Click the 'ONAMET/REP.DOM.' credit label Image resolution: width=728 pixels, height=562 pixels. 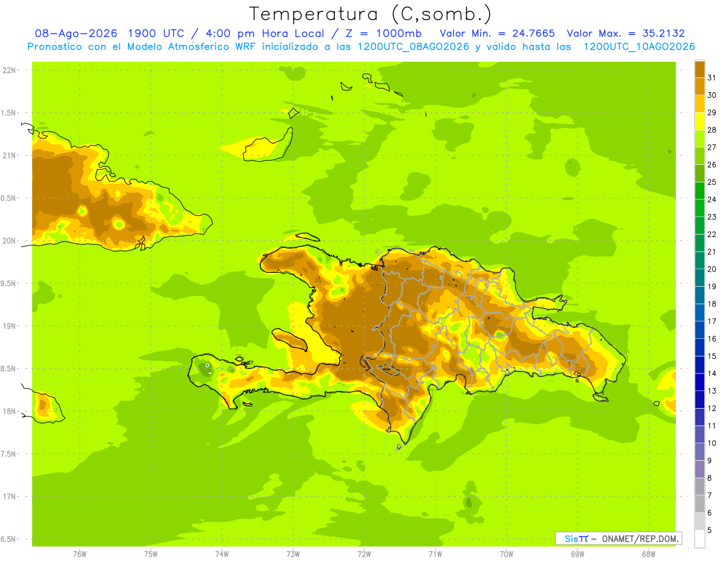point(639,538)
